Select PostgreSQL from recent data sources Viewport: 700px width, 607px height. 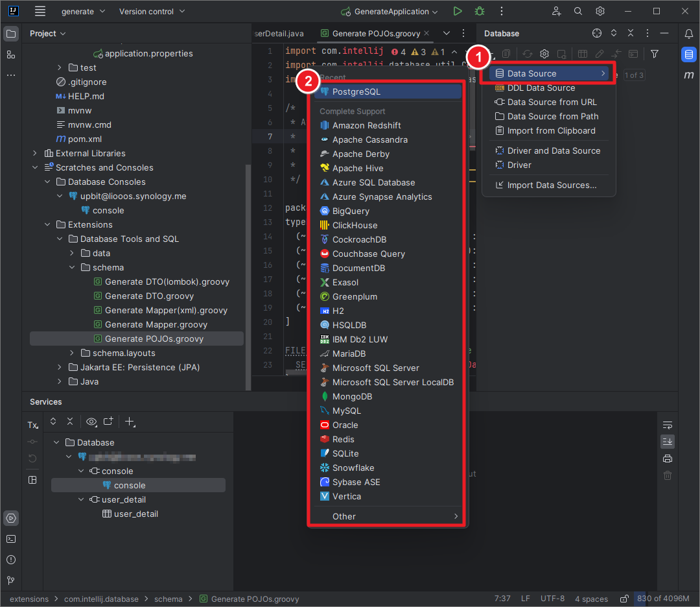tap(388, 91)
